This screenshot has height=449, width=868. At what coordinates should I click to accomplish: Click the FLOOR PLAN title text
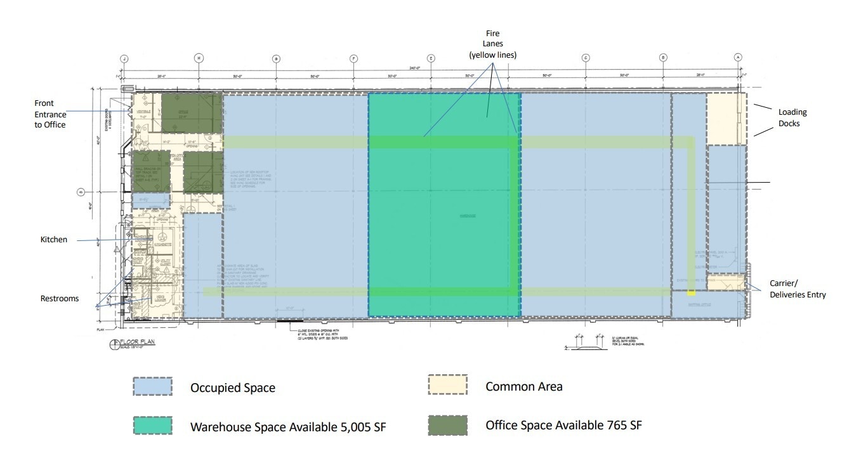(x=138, y=341)
